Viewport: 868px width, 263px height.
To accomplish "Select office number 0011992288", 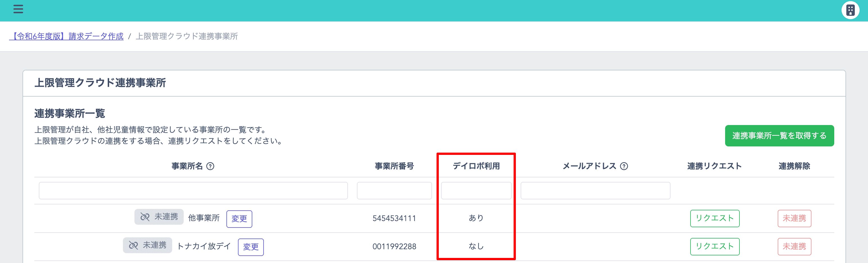I will [x=394, y=247].
